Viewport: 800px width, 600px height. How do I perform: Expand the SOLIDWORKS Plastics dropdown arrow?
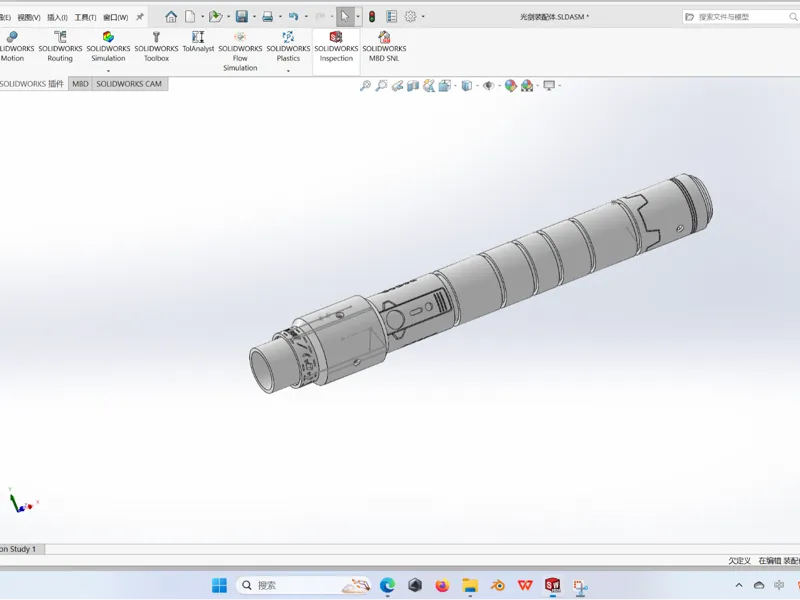[x=288, y=70]
